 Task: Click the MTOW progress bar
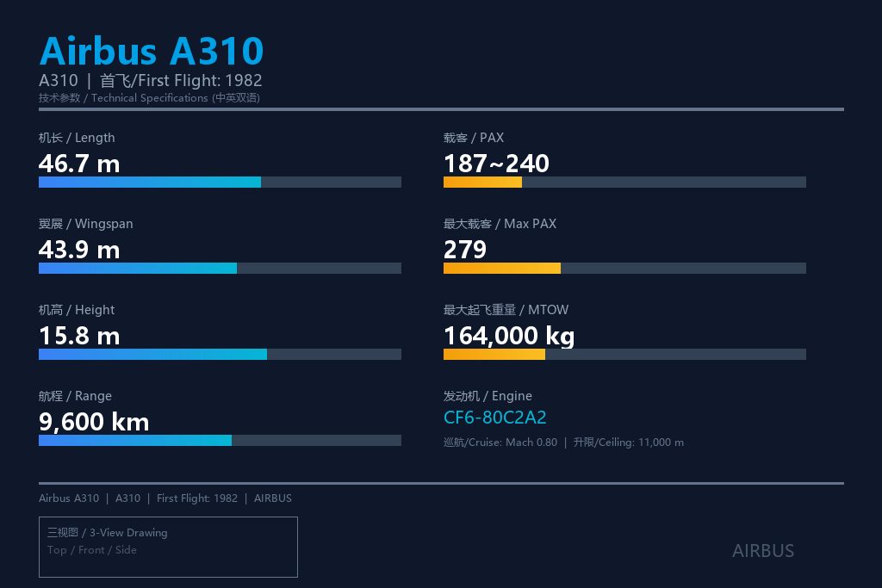(x=625, y=354)
